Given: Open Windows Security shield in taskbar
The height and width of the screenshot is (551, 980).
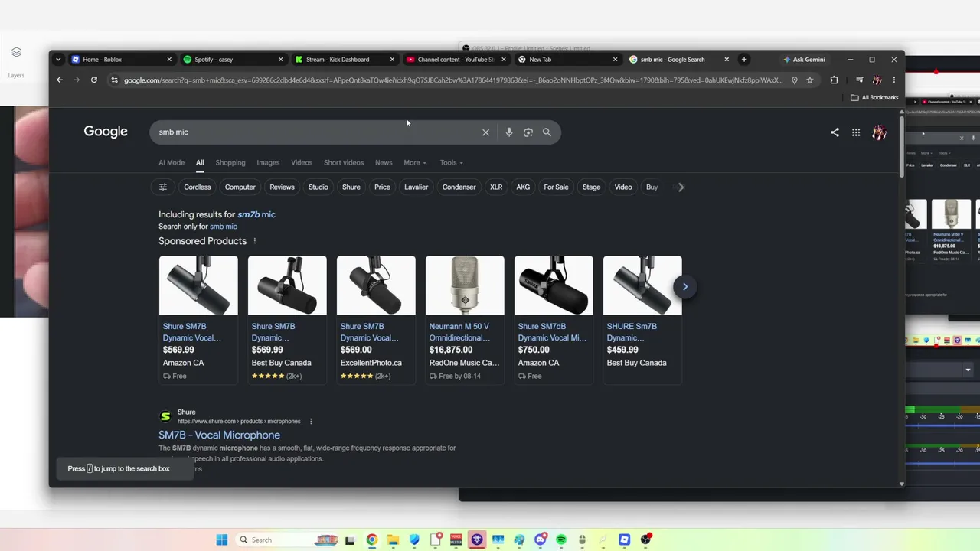Looking at the screenshot, I should tap(413, 540).
